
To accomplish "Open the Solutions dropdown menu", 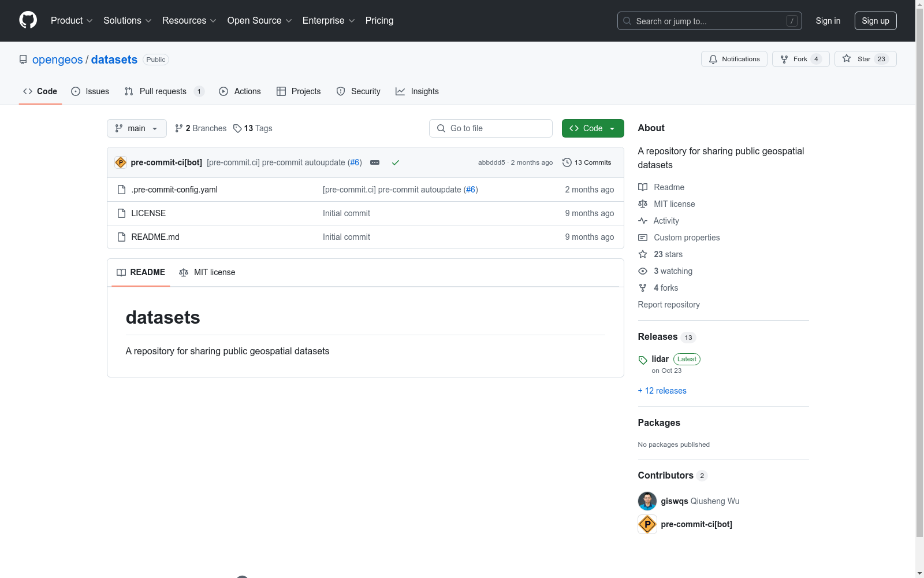I will click(x=128, y=21).
